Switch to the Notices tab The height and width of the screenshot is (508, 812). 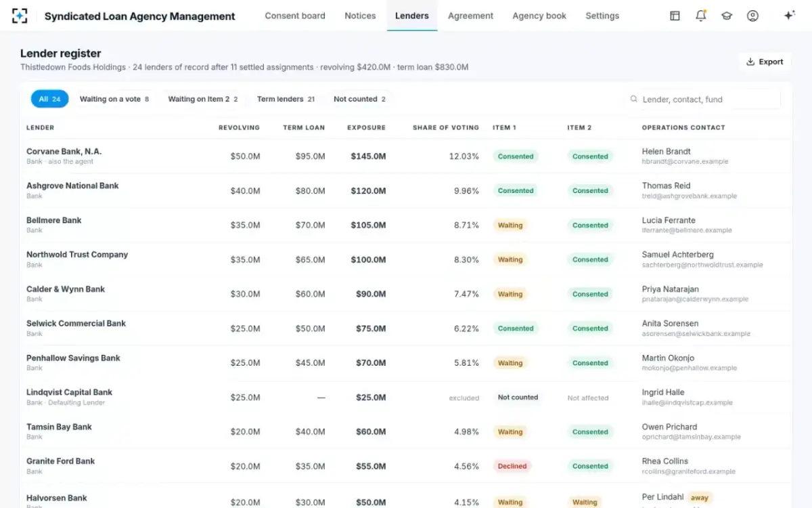pyautogui.click(x=360, y=16)
